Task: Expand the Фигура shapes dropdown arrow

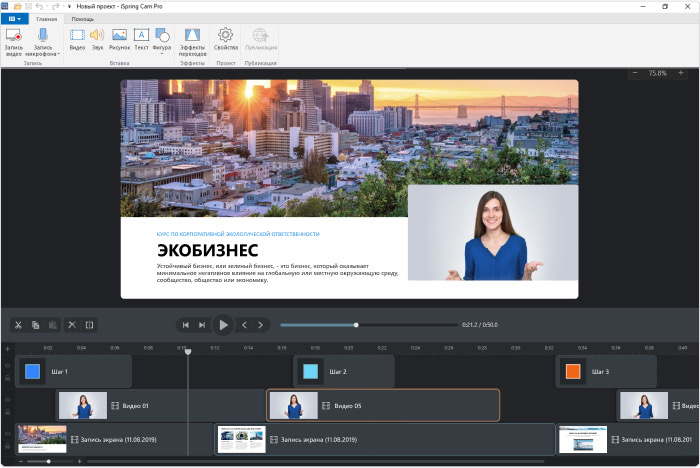Action: click(x=162, y=54)
